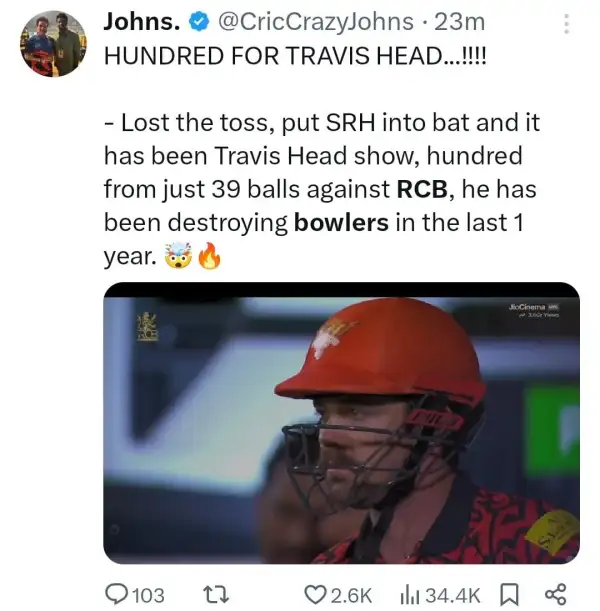Open the 23m timestamp link
This screenshot has width=600, height=611.
click(460, 22)
